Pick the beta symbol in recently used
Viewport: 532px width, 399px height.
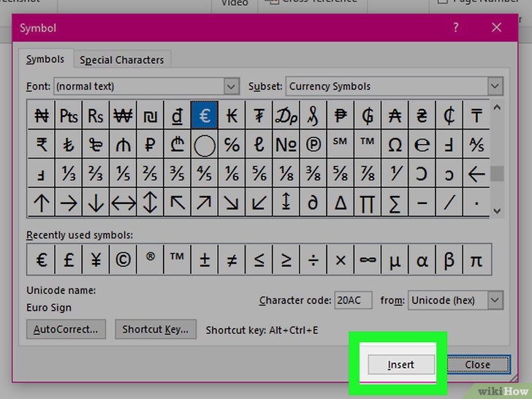pyautogui.click(x=449, y=259)
